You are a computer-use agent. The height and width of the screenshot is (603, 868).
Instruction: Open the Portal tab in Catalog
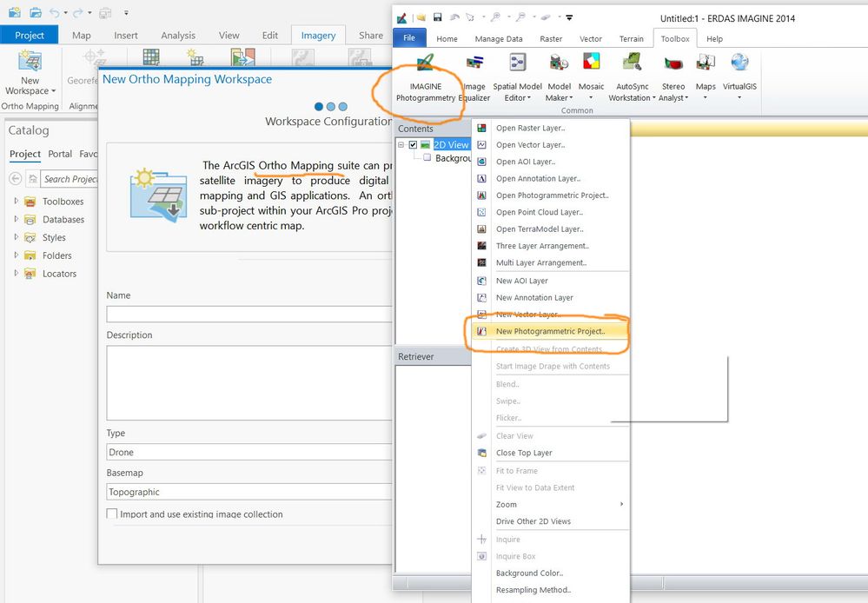[x=60, y=154]
